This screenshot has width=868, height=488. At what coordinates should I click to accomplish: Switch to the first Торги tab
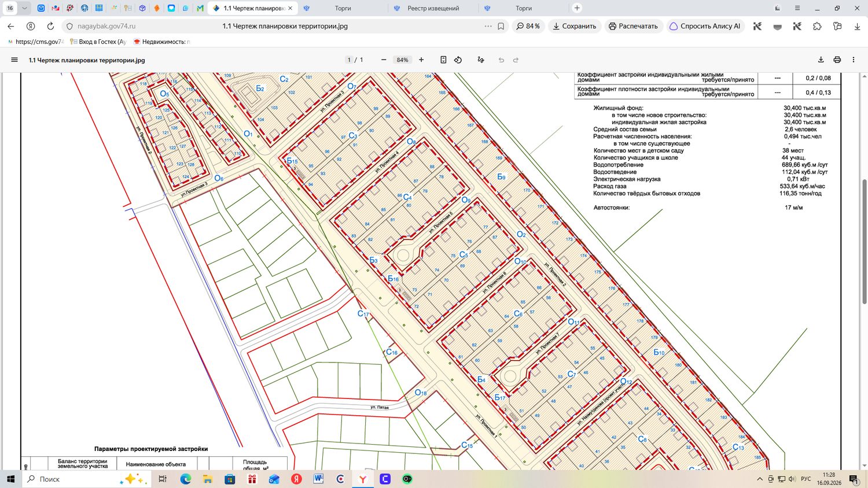point(343,8)
